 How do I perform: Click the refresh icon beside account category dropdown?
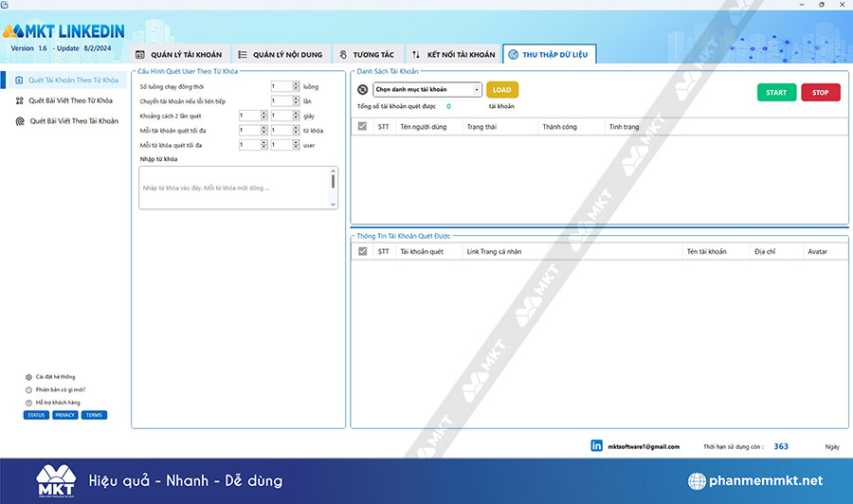pos(362,90)
